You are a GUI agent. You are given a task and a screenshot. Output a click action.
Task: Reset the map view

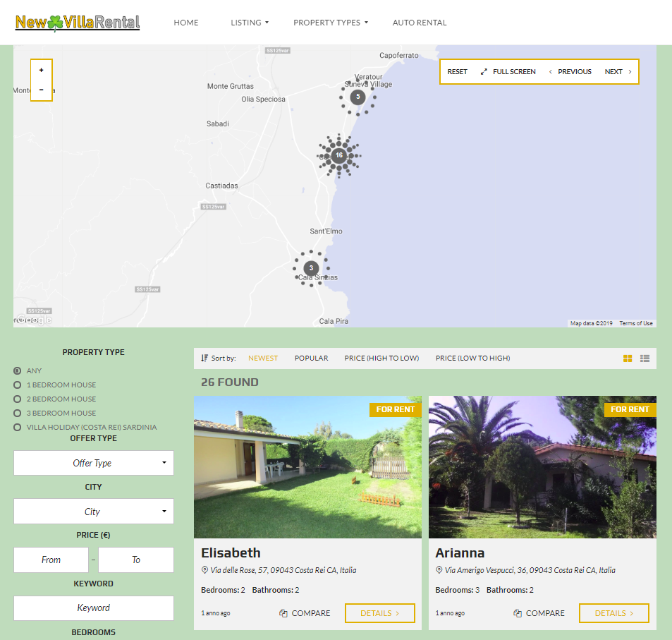[x=458, y=72]
